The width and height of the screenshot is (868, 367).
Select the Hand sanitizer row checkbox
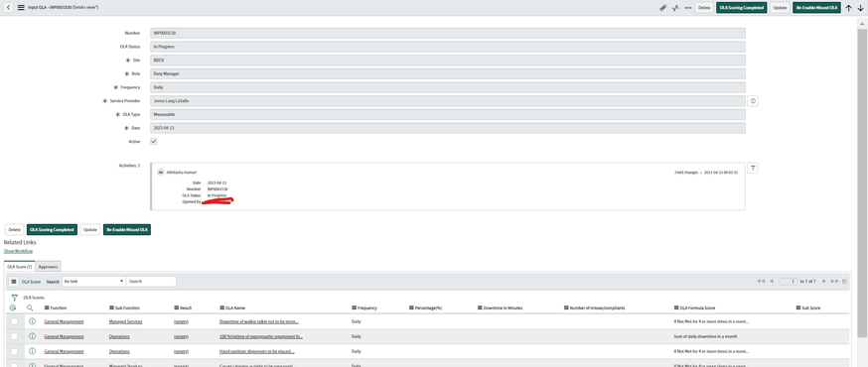(14, 351)
